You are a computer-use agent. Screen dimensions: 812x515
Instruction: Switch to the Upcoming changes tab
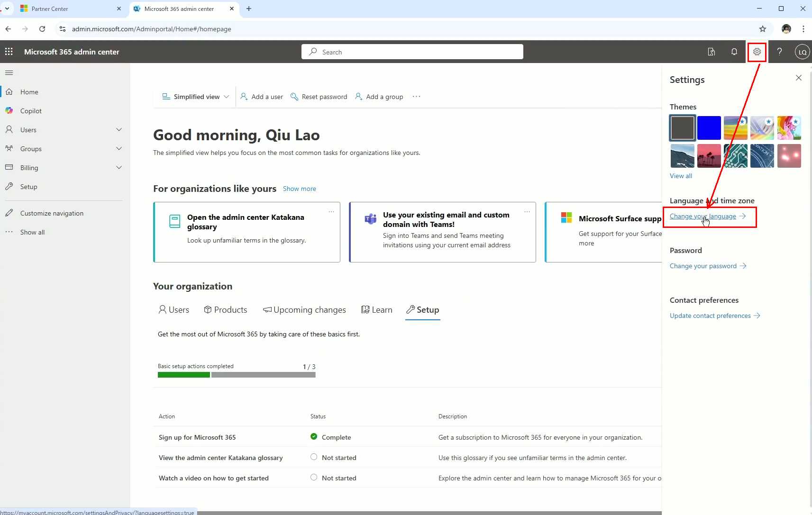coord(304,310)
